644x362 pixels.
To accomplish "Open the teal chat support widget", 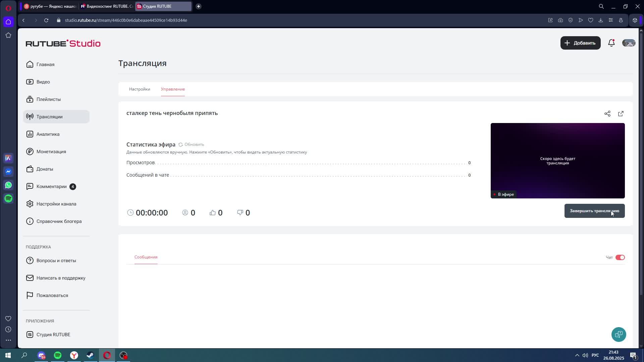I will 619,334.
